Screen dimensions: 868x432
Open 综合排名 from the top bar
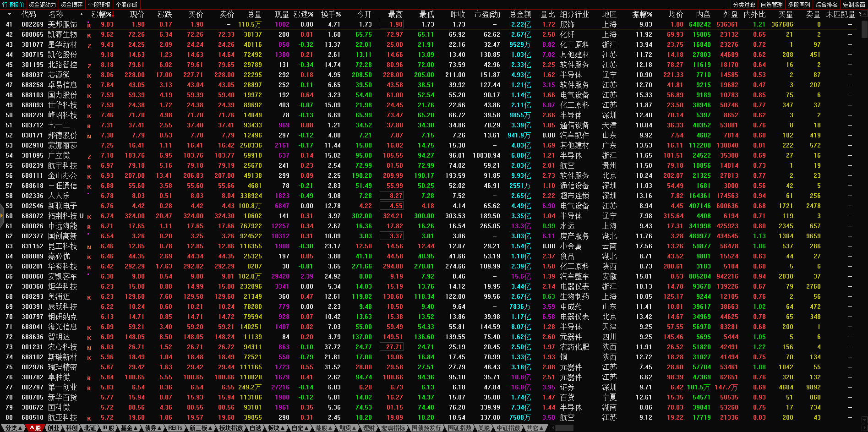(826, 5)
